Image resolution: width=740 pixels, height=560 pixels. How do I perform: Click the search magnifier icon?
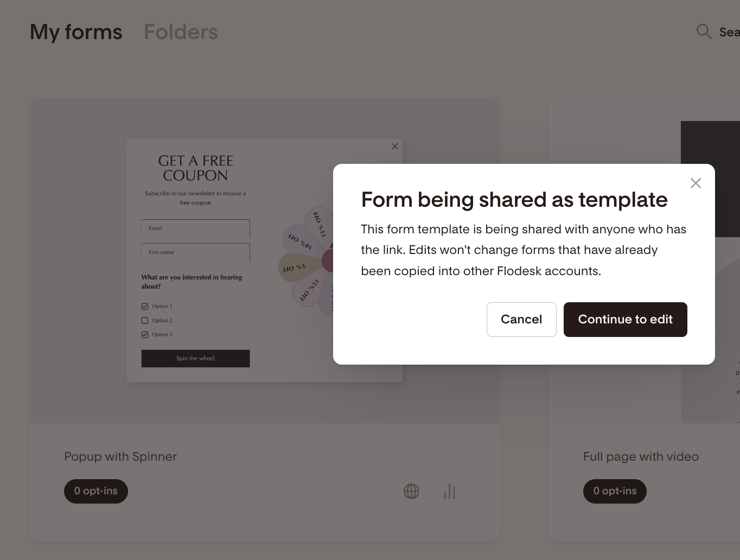pyautogui.click(x=704, y=31)
